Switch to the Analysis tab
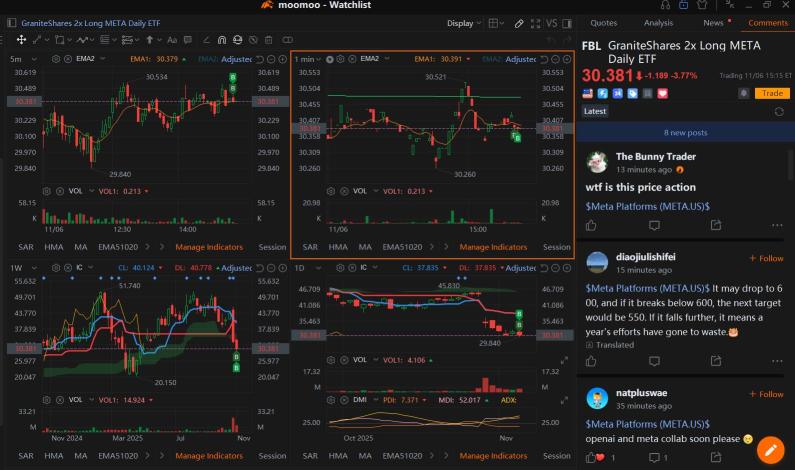Viewport: 795px width, 470px height. [658, 22]
